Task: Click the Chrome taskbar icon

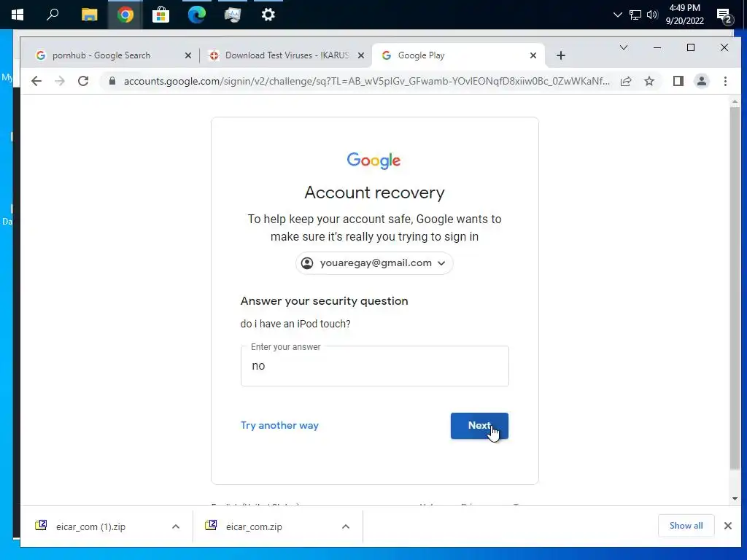Action: tap(125, 15)
